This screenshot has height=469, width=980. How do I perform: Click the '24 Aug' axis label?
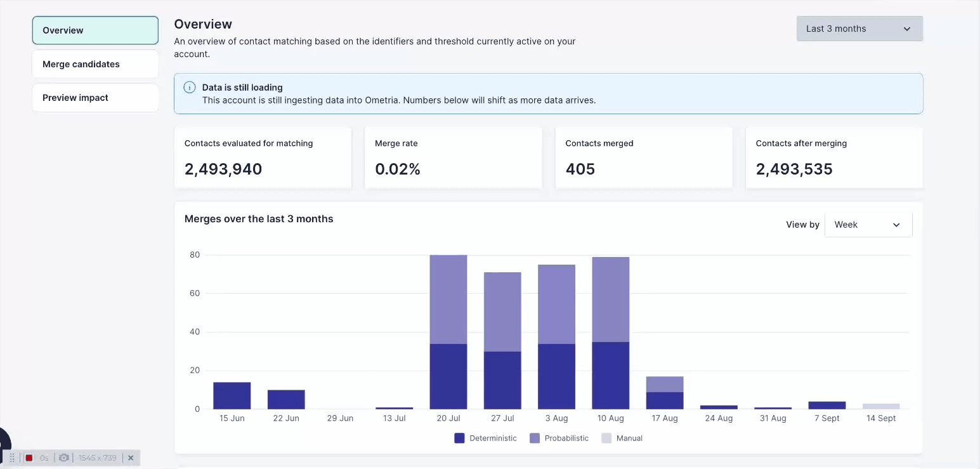719,418
